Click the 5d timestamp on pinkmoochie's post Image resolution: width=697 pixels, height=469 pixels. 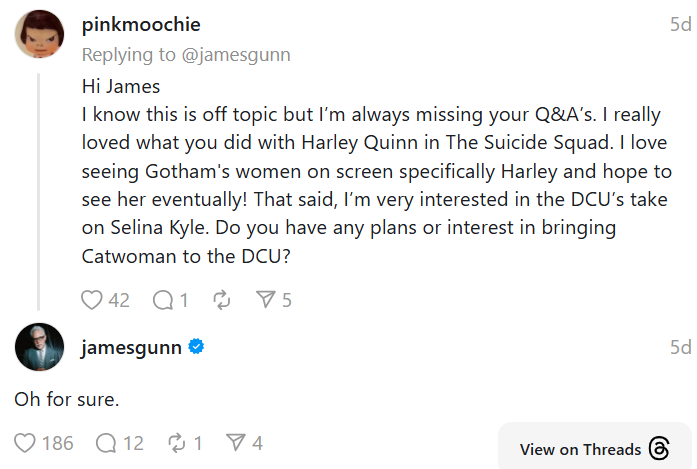pyautogui.click(x=680, y=24)
